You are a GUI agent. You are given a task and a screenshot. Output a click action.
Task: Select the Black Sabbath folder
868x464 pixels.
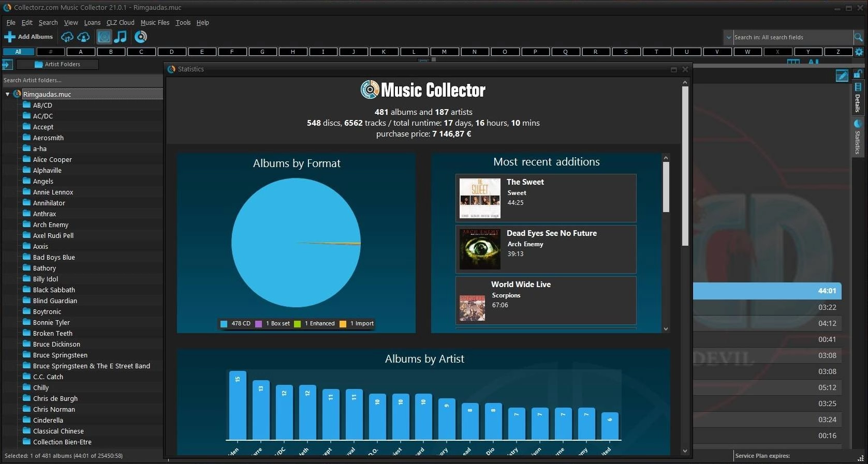(54, 290)
